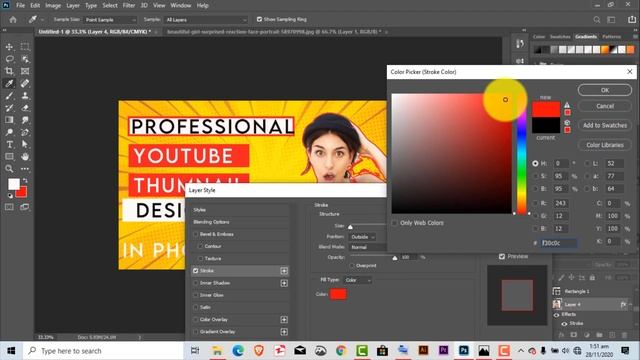This screenshot has height=360, width=640.
Task: Select the Eyedropper tool in toolbar
Action: point(9,83)
